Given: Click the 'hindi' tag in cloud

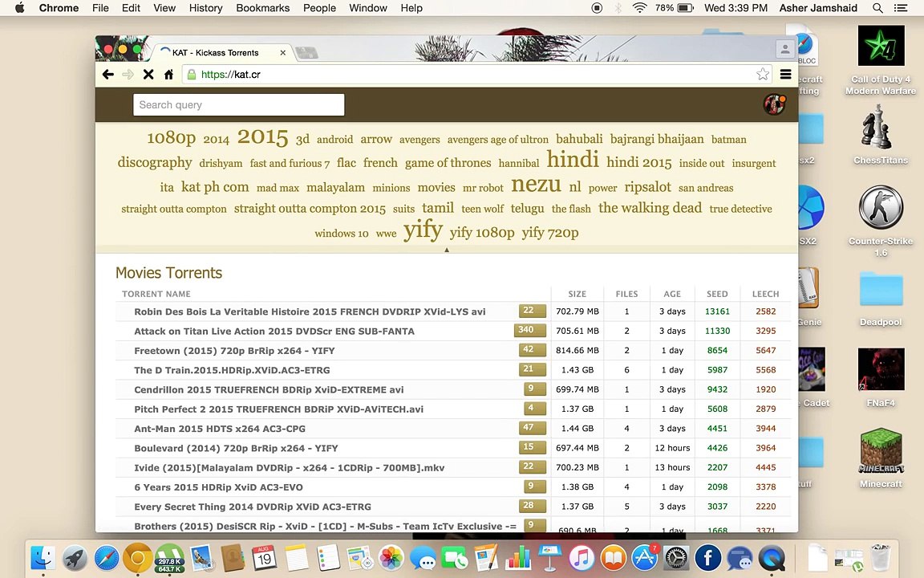Looking at the screenshot, I should [x=572, y=159].
